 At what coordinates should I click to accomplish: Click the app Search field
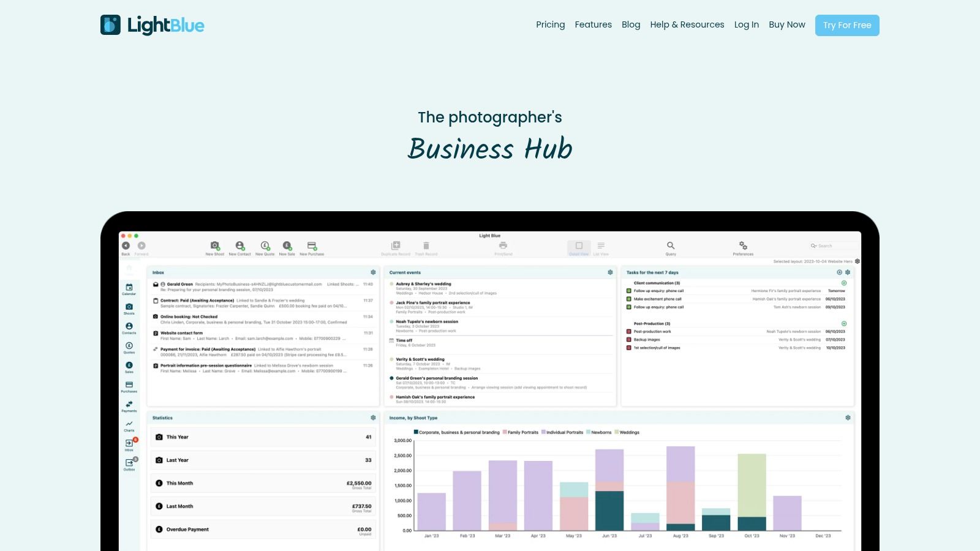(x=834, y=246)
